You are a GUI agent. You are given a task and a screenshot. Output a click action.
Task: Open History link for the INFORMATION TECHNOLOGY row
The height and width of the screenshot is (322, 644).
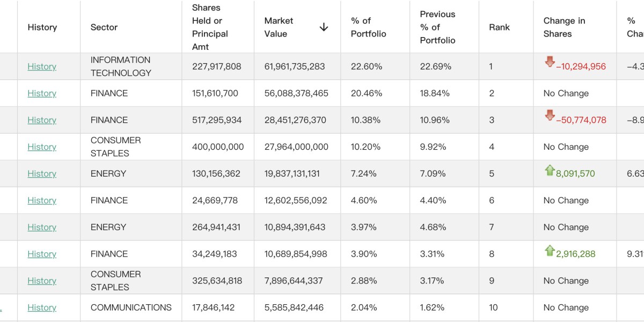42,67
